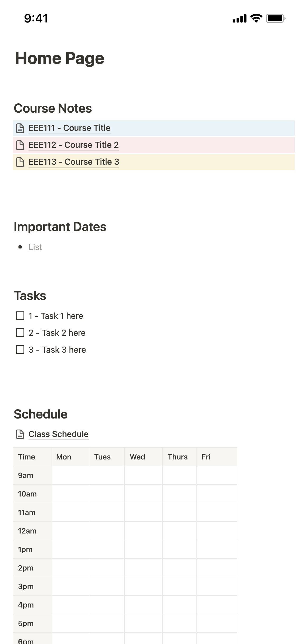Tap the Wi-Fi status icon
Image resolution: width=297 pixels, height=644 pixels.
coord(256,18)
